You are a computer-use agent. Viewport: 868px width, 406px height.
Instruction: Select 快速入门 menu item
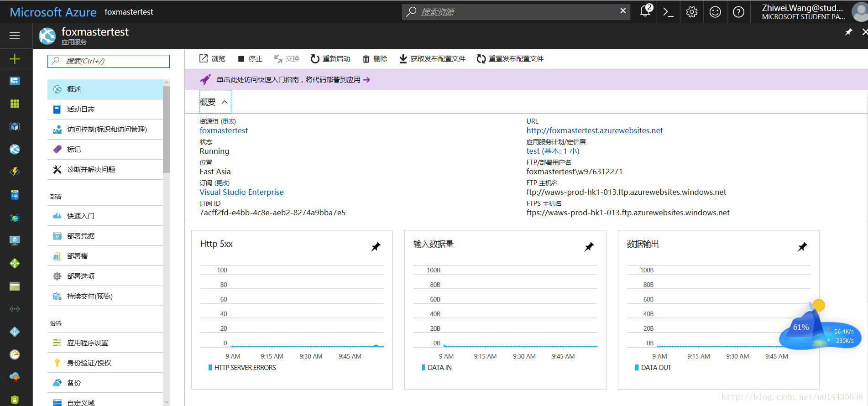click(x=105, y=216)
